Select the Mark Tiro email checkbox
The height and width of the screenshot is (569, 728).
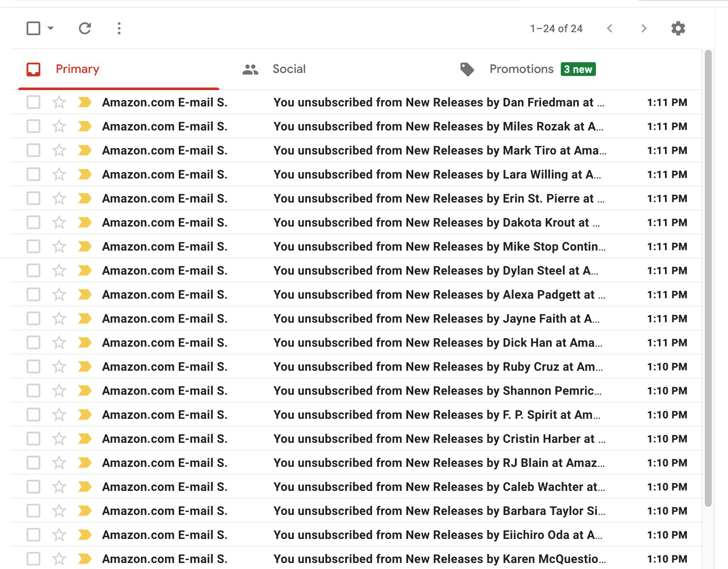[33, 150]
